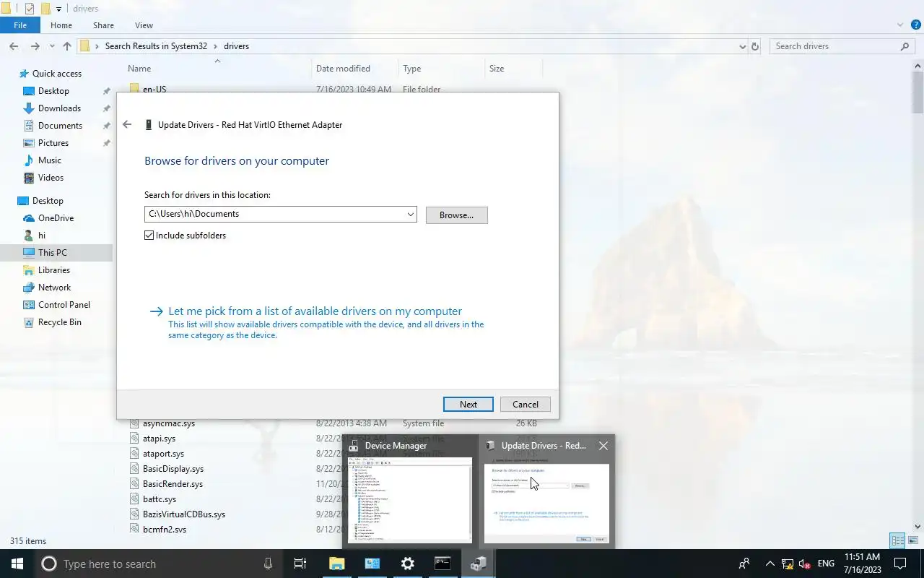Open the driver location path dropdown
The width and height of the screenshot is (924, 578).
click(410, 215)
